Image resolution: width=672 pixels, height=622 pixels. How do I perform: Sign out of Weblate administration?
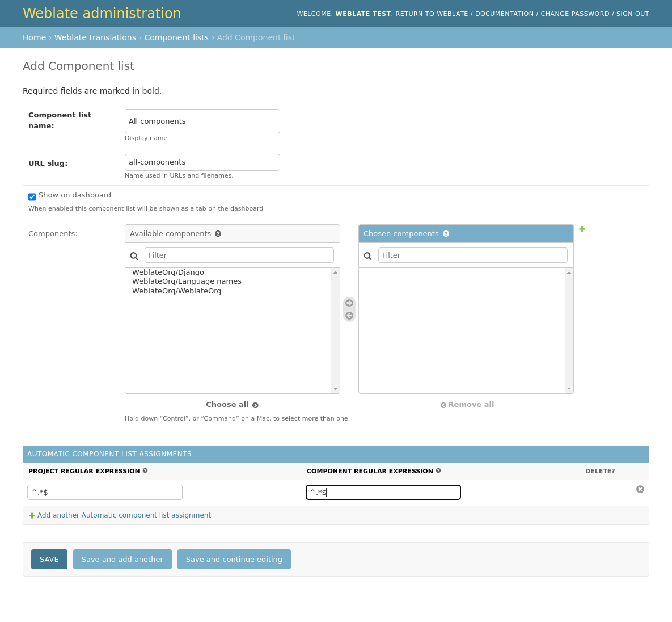632,14
